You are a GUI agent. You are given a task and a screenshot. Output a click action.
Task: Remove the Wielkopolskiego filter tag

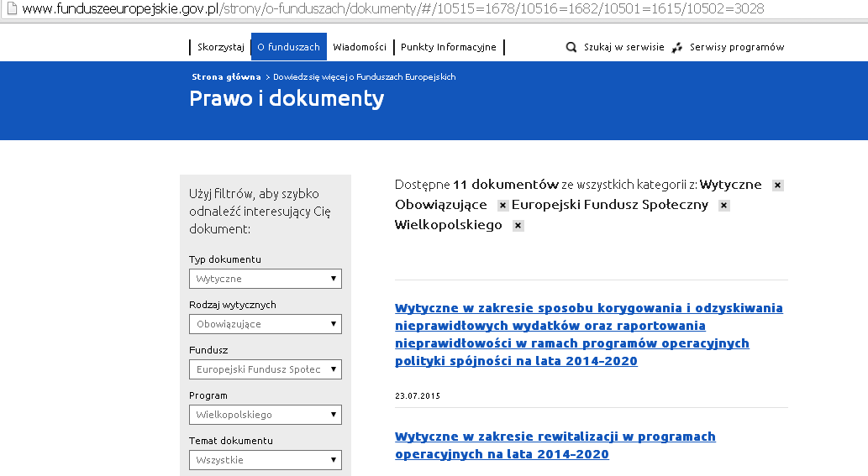coord(518,226)
